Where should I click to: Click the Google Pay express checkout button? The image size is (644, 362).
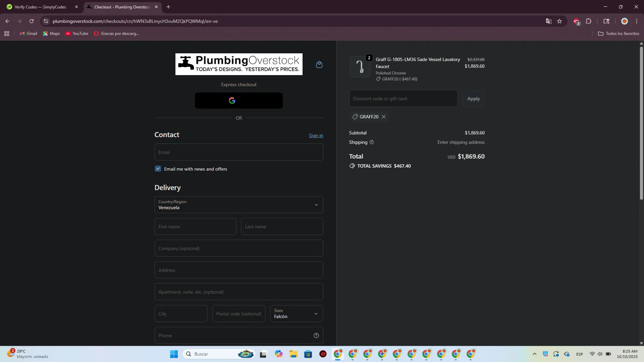pos(239,100)
